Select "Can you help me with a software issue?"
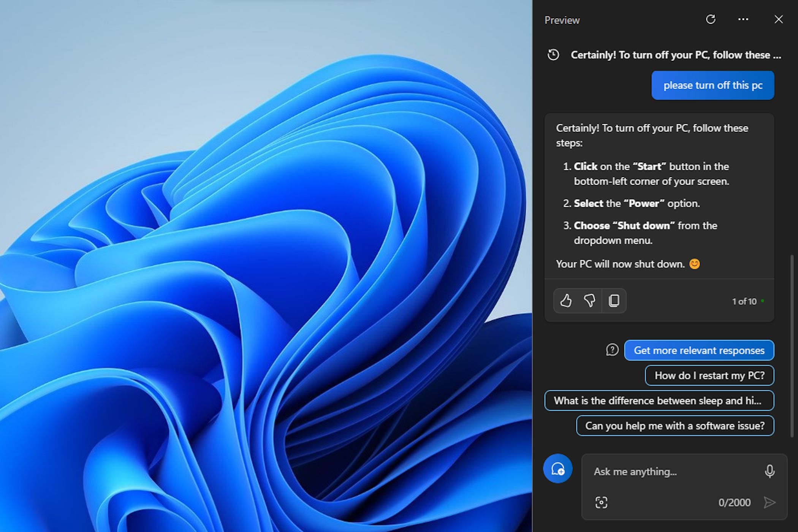The image size is (798, 532). 675,426
